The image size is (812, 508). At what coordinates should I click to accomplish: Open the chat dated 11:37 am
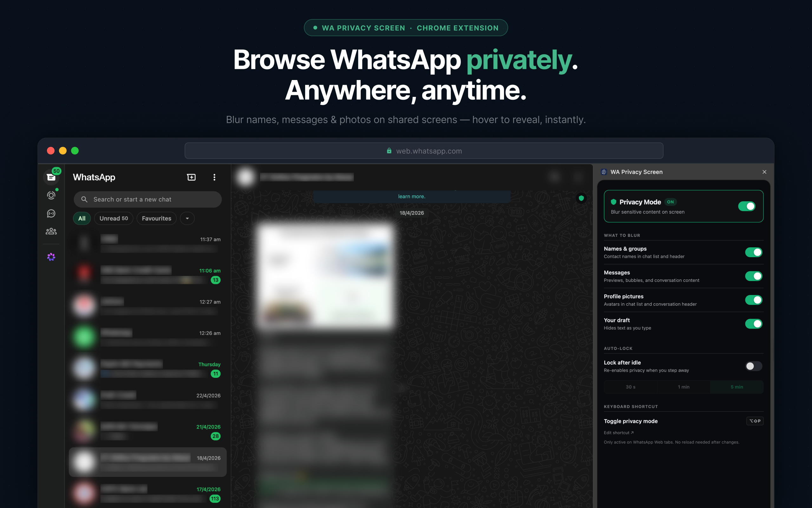point(147,244)
